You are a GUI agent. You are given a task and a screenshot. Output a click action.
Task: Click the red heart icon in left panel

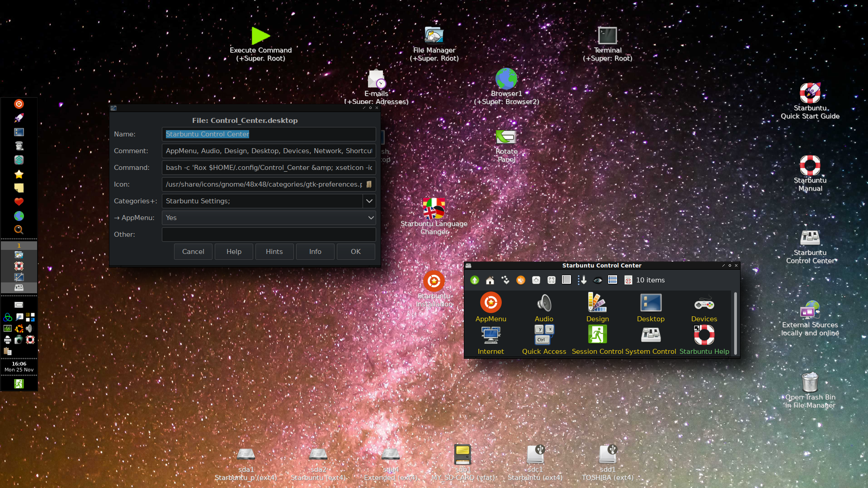click(x=19, y=202)
